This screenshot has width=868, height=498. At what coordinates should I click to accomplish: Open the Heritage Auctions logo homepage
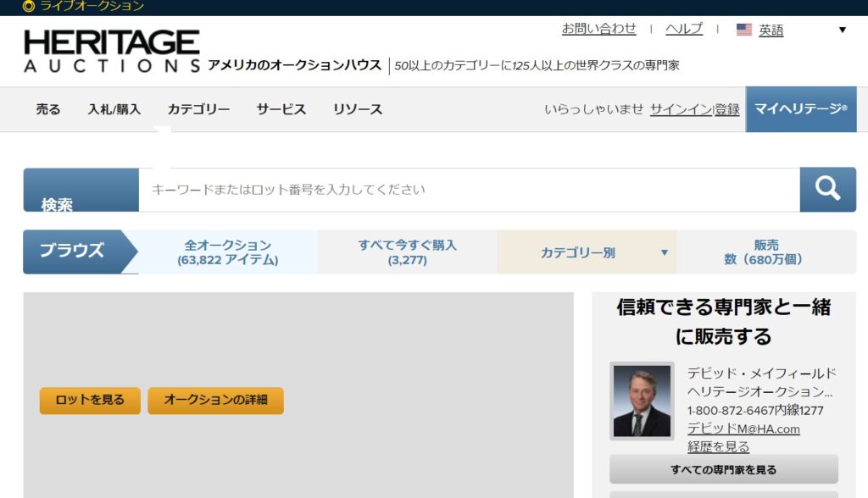point(112,51)
